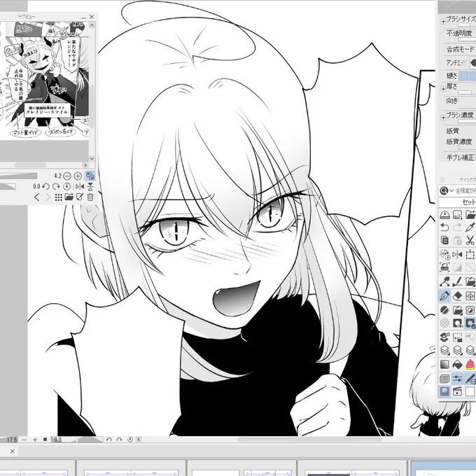
Task: Close the timeline panel with X
Action: [x=13, y=451]
